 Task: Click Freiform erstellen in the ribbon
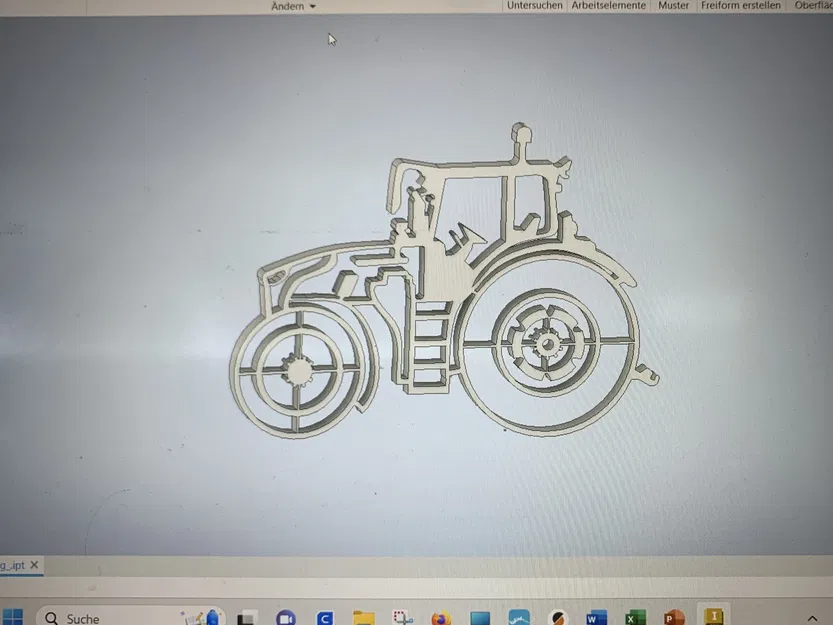click(x=741, y=6)
